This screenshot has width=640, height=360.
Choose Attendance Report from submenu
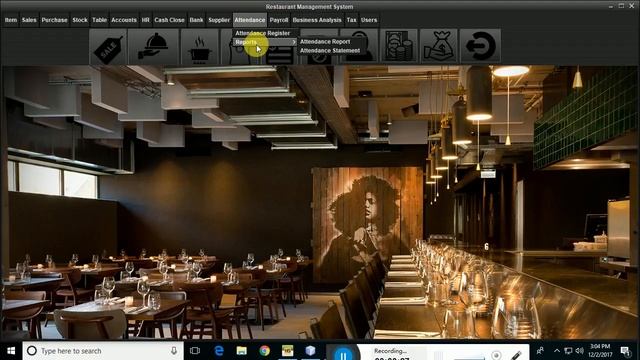pos(325,42)
